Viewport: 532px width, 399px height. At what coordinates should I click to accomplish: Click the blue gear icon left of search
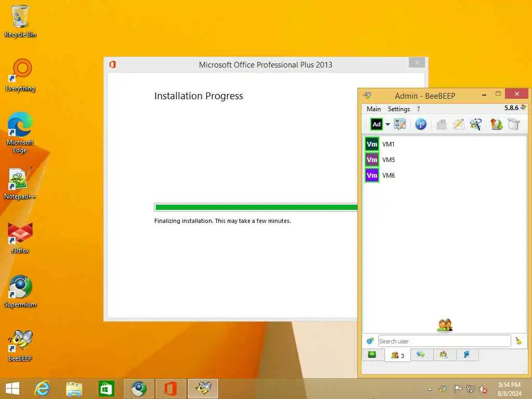click(370, 341)
